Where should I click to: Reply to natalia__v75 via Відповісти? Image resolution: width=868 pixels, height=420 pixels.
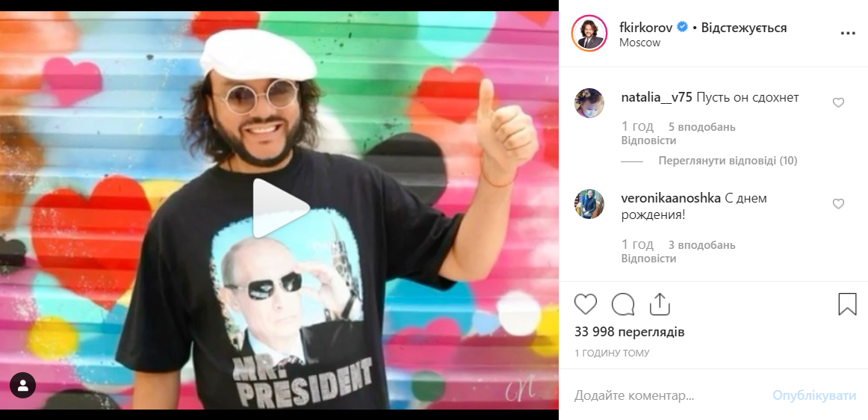click(x=648, y=140)
